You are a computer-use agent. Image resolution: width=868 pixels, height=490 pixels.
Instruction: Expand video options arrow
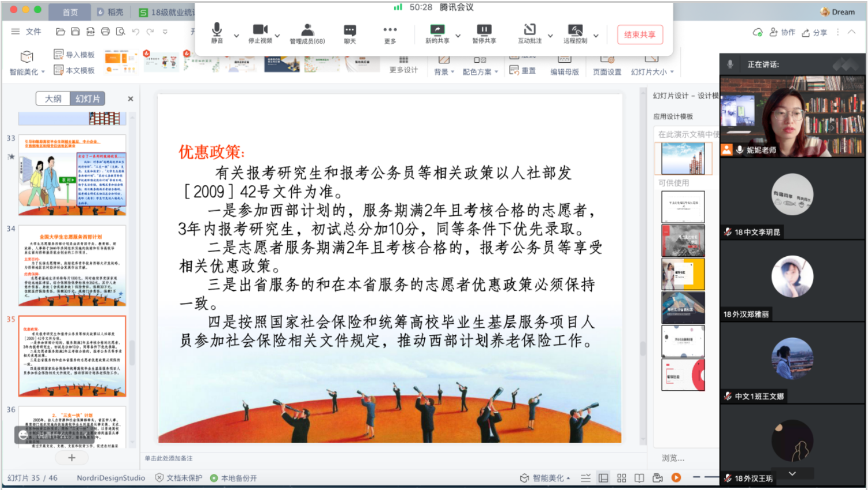click(x=277, y=36)
